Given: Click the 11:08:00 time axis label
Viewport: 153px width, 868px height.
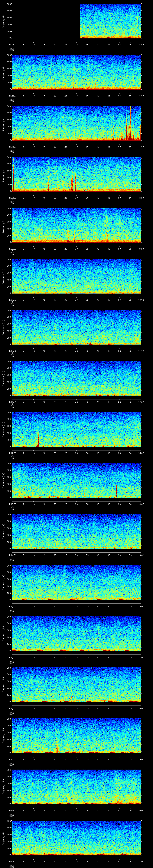Looking at the screenshot, I should (12, 249).
